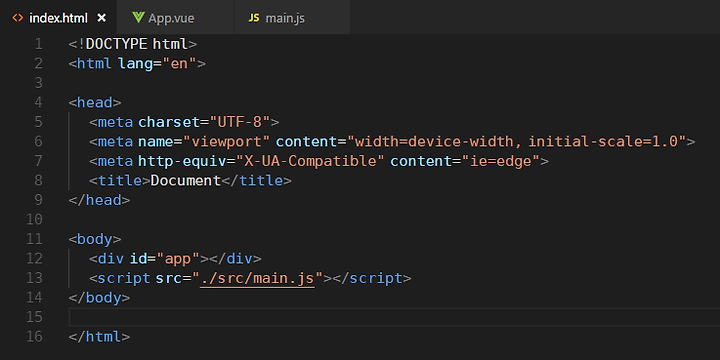Click the Vue logo icon on App.vue tab
This screenshot has width=720, height=360.
coord(138,18)
